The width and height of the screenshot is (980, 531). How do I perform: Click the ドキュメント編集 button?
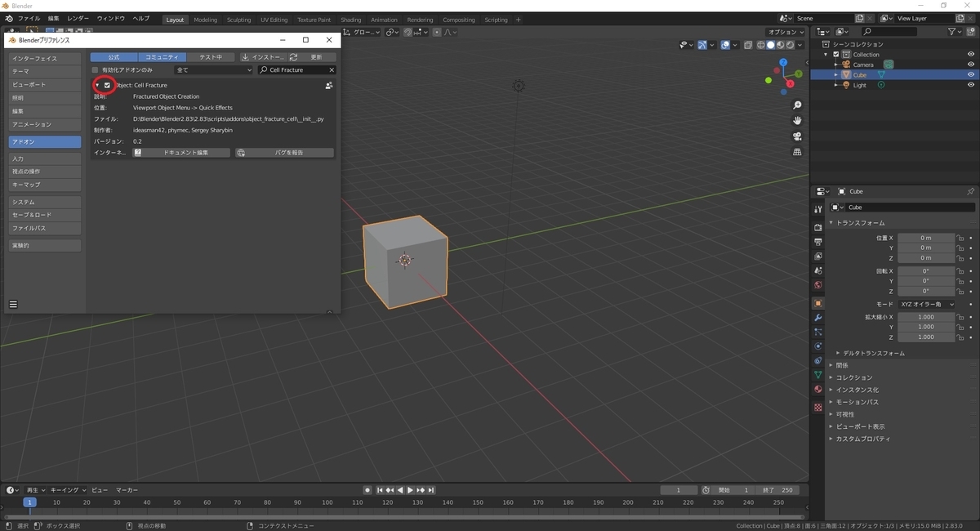(181, 153)
